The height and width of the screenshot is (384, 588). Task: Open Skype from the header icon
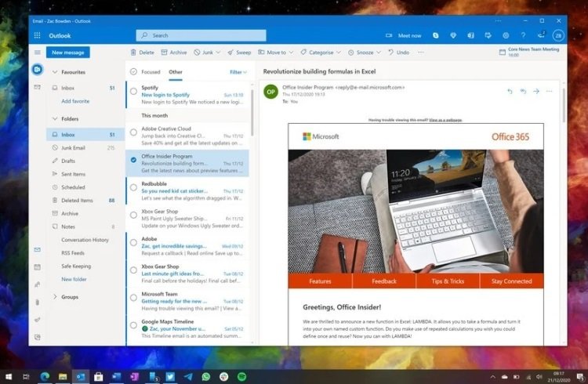click(435, 35)
